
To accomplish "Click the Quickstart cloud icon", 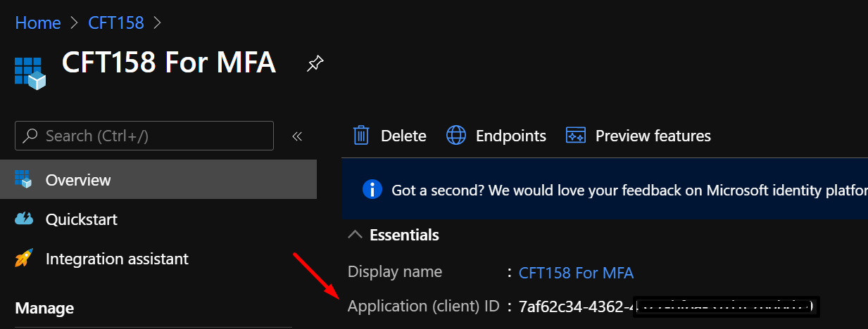I will click(24, 219).
